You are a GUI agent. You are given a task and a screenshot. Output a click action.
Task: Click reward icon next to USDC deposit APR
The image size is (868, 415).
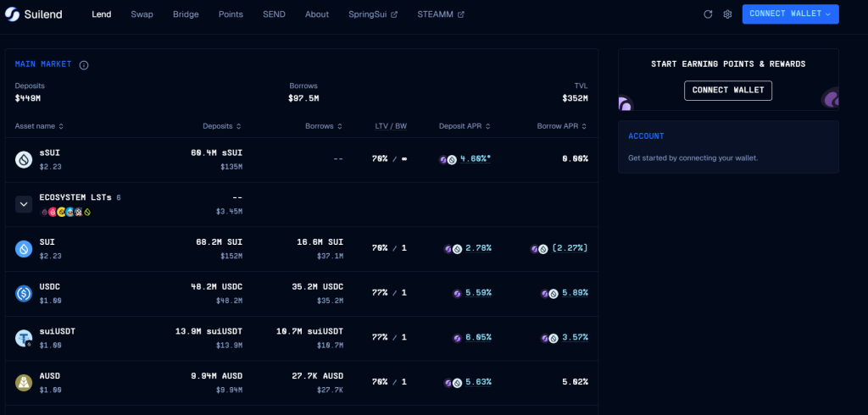(457, 293)
